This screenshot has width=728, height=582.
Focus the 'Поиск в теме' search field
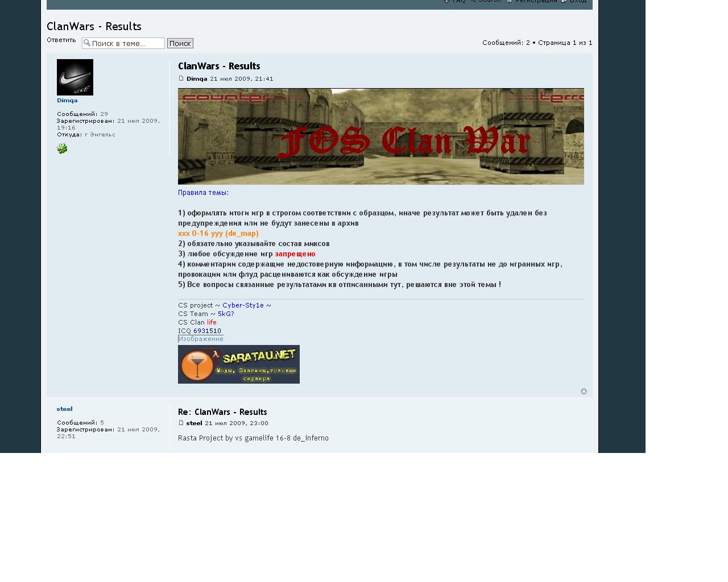tap(127, 43)
